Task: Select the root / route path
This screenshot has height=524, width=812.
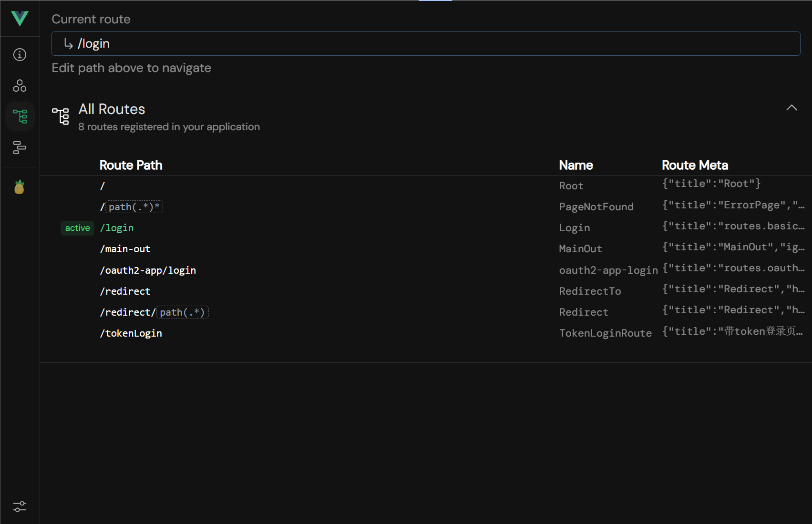Action: 102,186
